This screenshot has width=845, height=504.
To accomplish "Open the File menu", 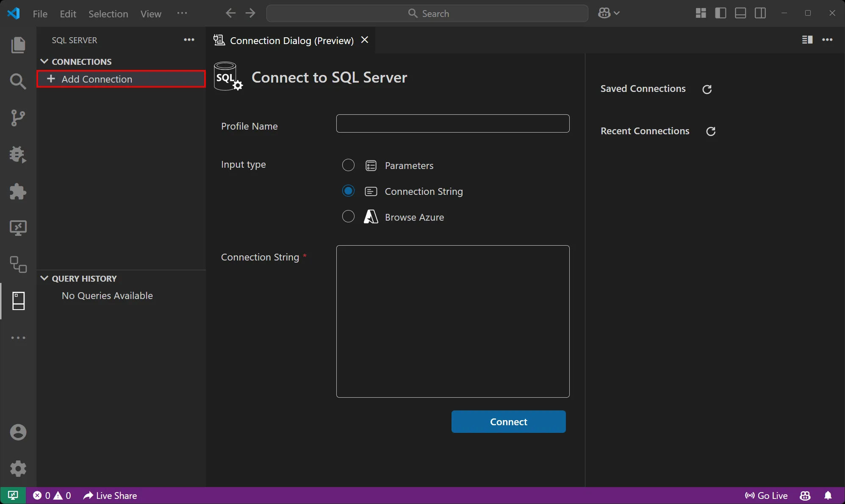I will 40,14.
